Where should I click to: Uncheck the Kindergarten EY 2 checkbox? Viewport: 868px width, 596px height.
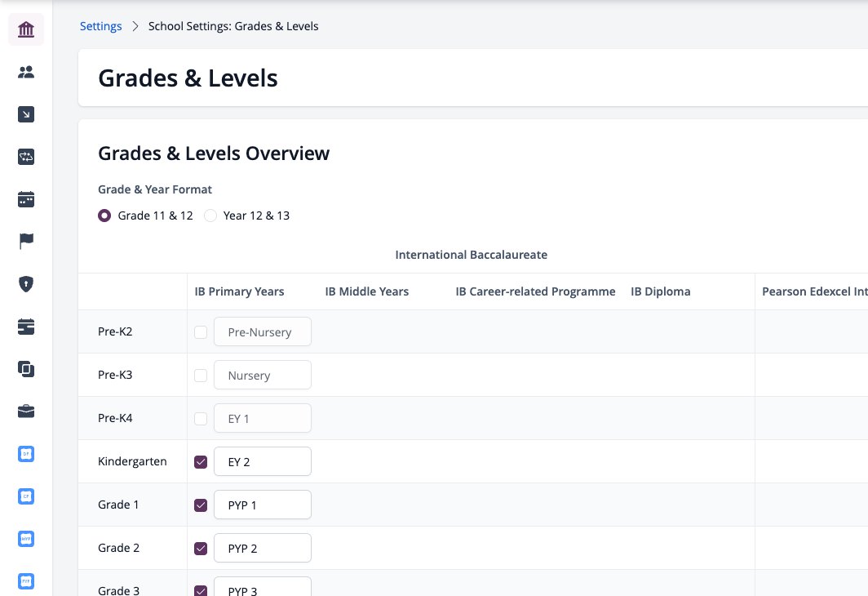point(201,461)
